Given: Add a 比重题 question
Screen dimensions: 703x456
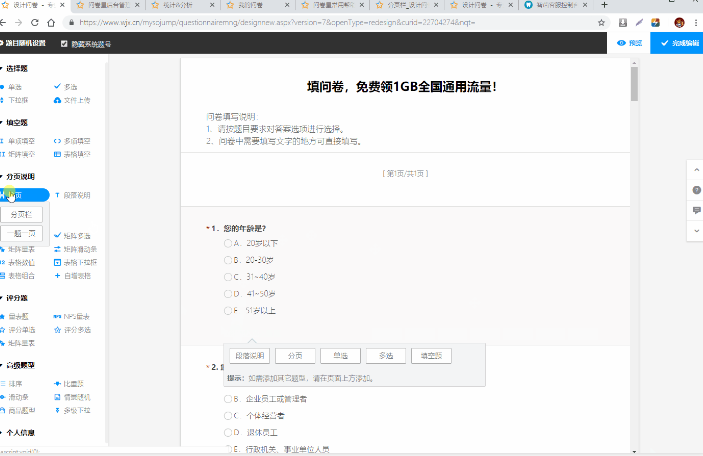Looking at the screenshot, I should click(x=69, y=384).
